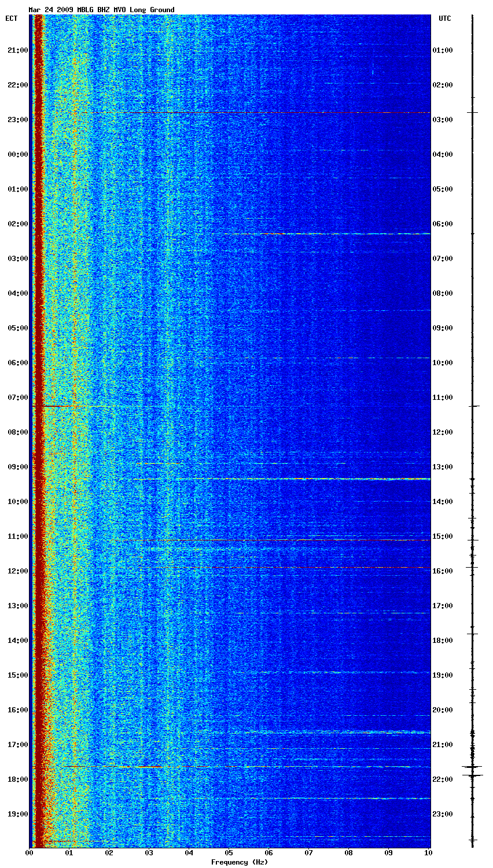Select the 11:00 label on the ECT axis
Image resolution: width=493 pixels, height=868 pixels.
click(x=18, y=536)
